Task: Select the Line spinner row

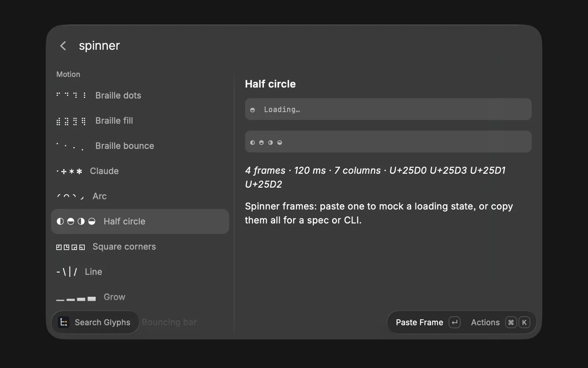Action: [140, 272]
